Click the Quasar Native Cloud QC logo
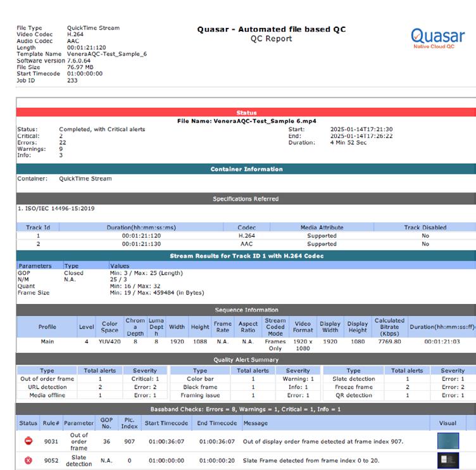The image size is (476, 470). pyautogui.click(x=437, y=37)
